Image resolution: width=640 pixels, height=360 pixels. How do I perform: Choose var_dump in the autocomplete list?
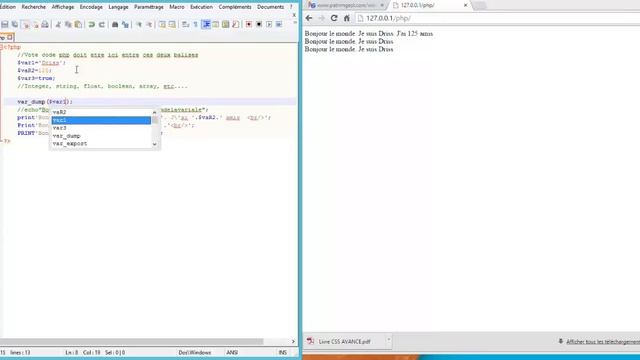(101, 136)
